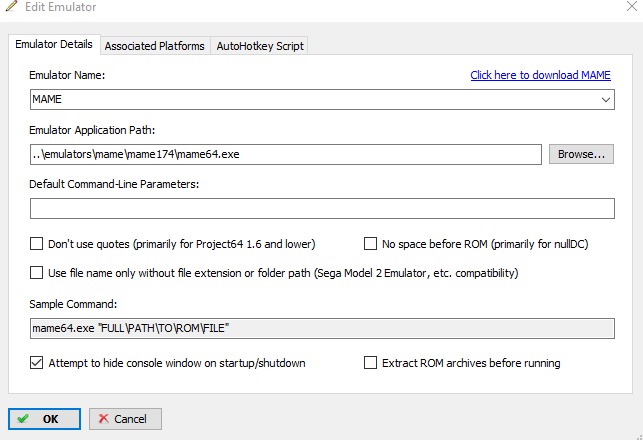Expand the Emulator Name dropdown arrow
Screen dimensions: 643x440
click(x=606, y=100)
